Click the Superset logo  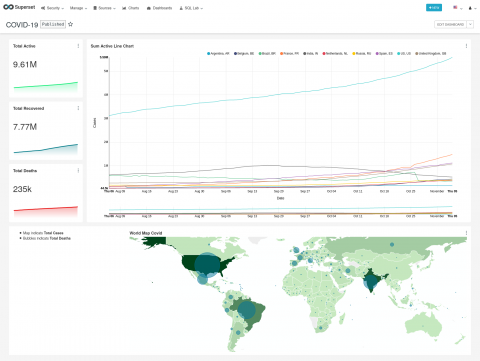click(19, 7)
